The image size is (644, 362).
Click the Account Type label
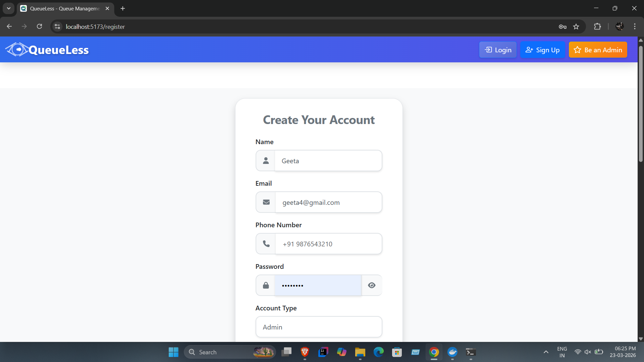[x=276, y=308]
